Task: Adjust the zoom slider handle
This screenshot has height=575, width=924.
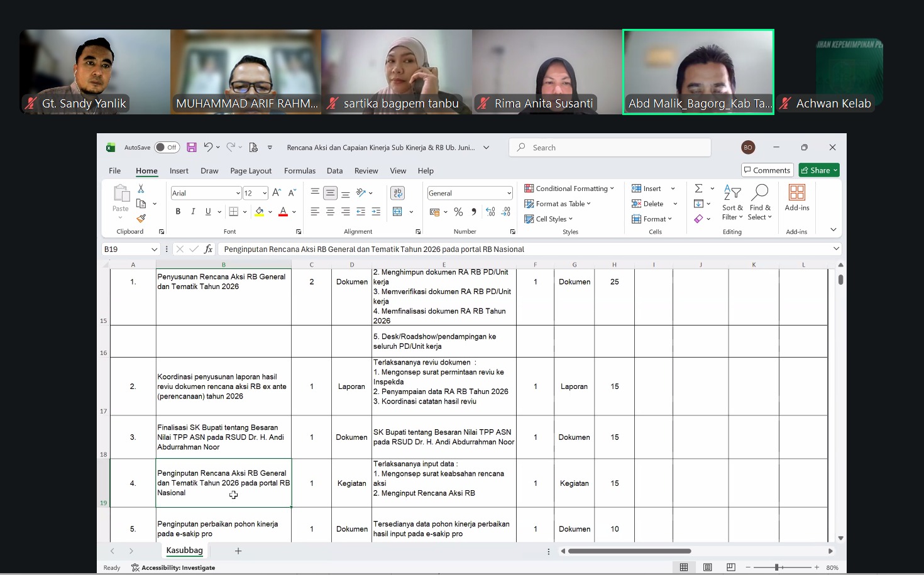Action: pos(777,567)
